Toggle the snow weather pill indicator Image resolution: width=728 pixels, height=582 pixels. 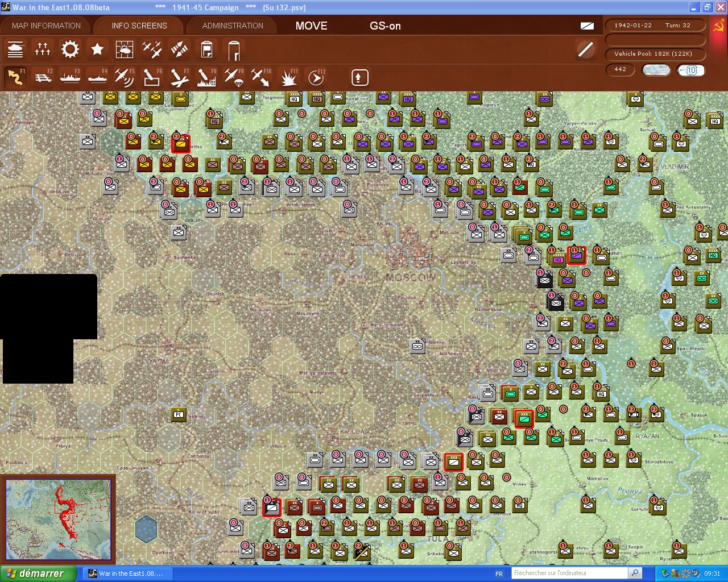656,70
